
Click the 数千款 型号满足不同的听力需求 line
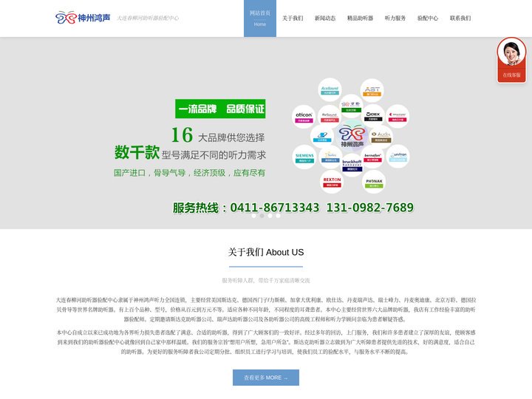[190, 153]
